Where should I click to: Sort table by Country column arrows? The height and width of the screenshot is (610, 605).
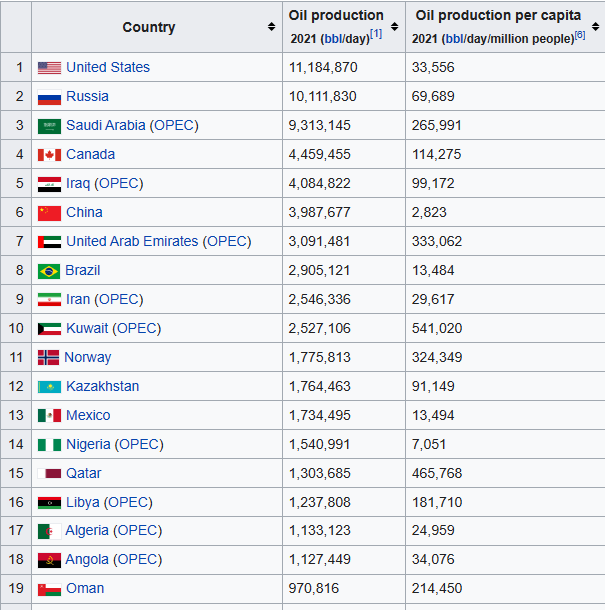click(x=271, y=27)
